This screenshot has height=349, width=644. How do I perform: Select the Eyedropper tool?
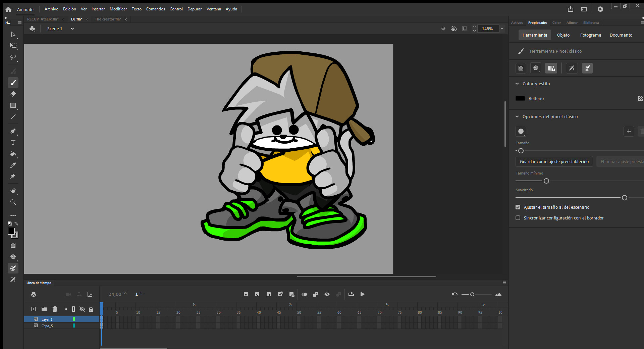pyautogui.click(x=13, y=165)
